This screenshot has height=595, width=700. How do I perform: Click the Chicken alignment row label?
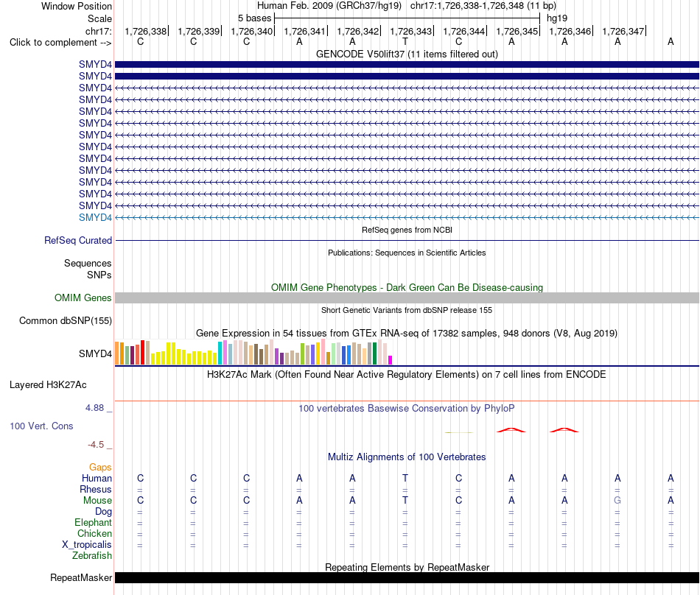(x=94, y=533)
